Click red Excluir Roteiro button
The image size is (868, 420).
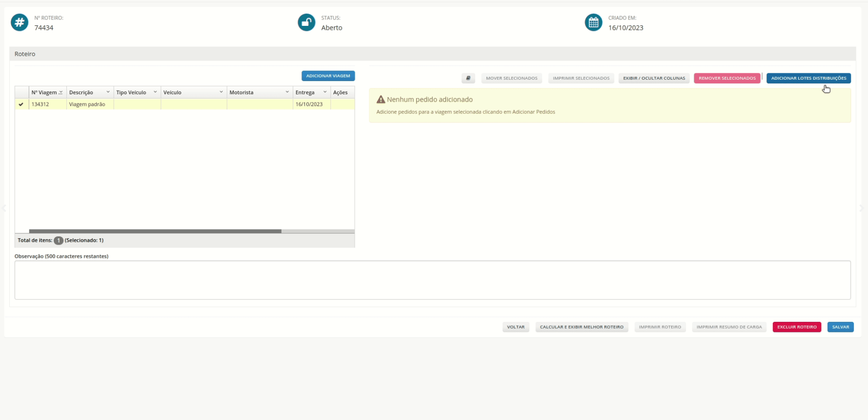click(797, 327)
